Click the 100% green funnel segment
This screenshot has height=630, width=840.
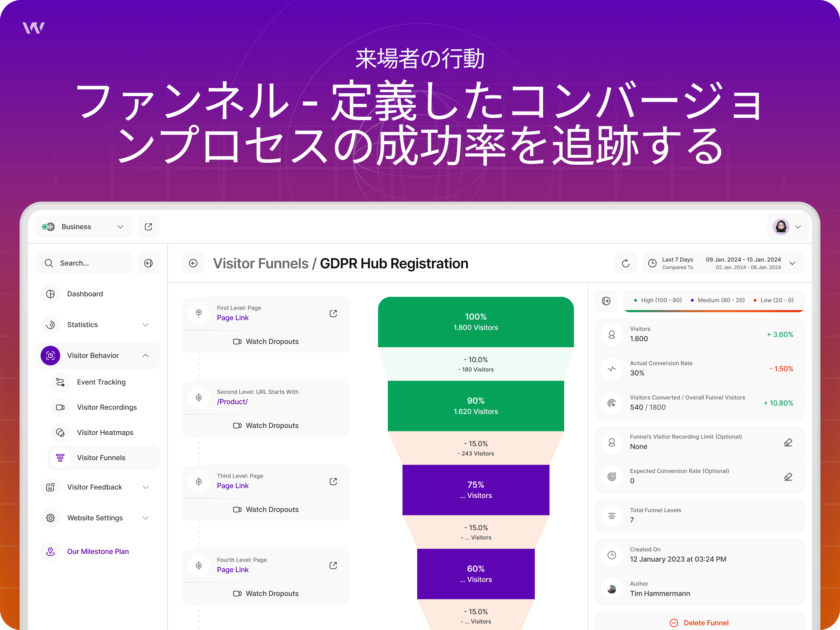point(476,322)
